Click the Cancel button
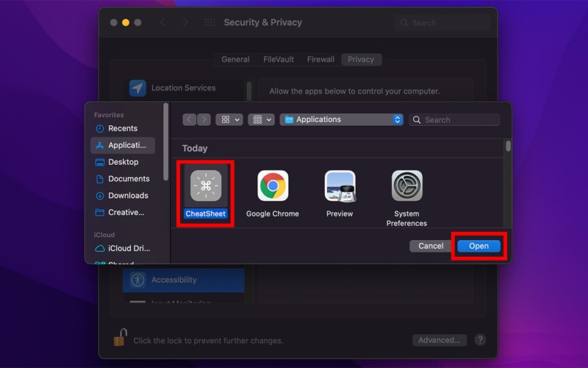 point(431,246)
